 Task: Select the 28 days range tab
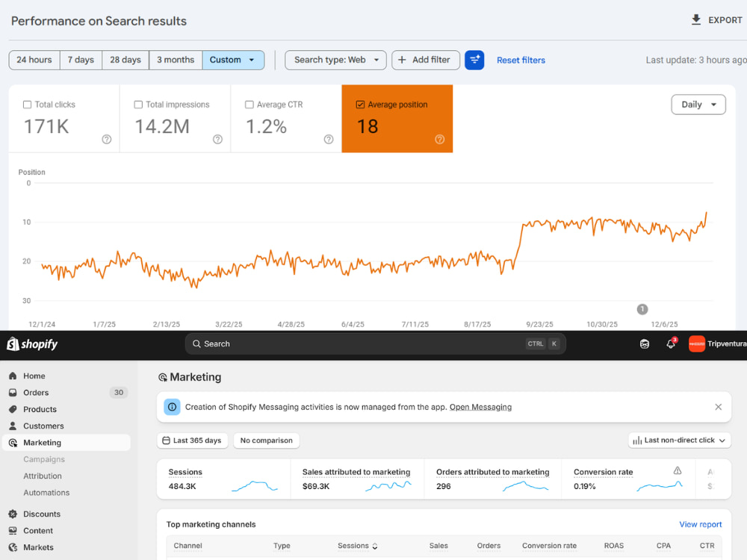[x=125, y=60]
